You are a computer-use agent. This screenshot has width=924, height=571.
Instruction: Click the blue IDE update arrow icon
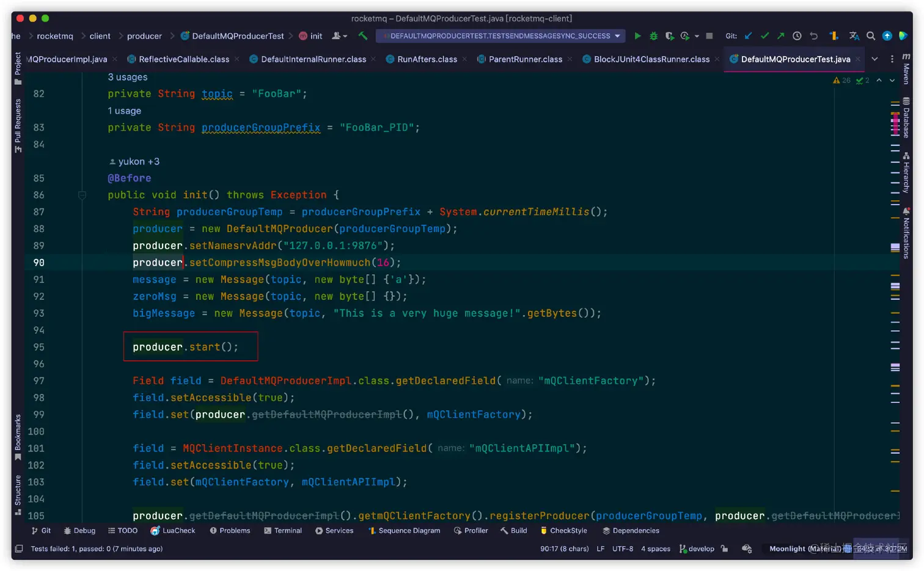pyautogui.click(x=887, y=36)
